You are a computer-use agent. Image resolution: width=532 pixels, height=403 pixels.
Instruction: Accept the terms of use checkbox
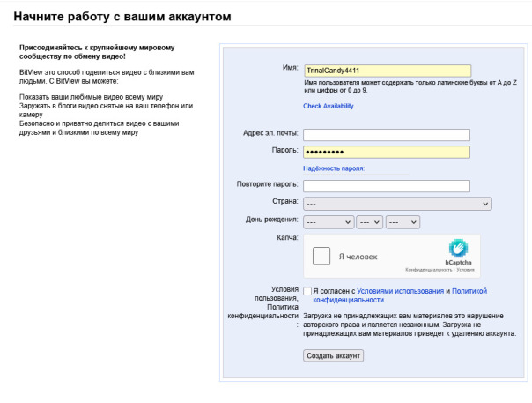pyautogui.click(x=307, y=291)
